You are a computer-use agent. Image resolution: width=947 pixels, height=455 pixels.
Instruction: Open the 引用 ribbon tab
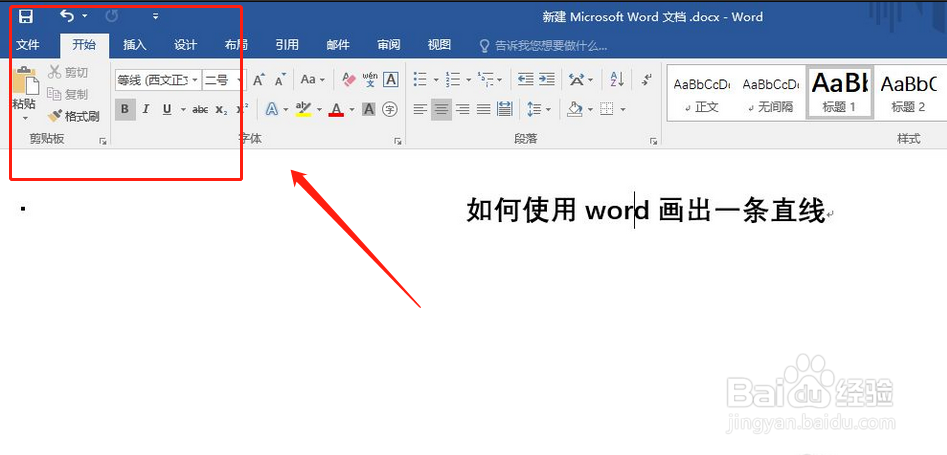pyautogui.click(x=287, y=45)
